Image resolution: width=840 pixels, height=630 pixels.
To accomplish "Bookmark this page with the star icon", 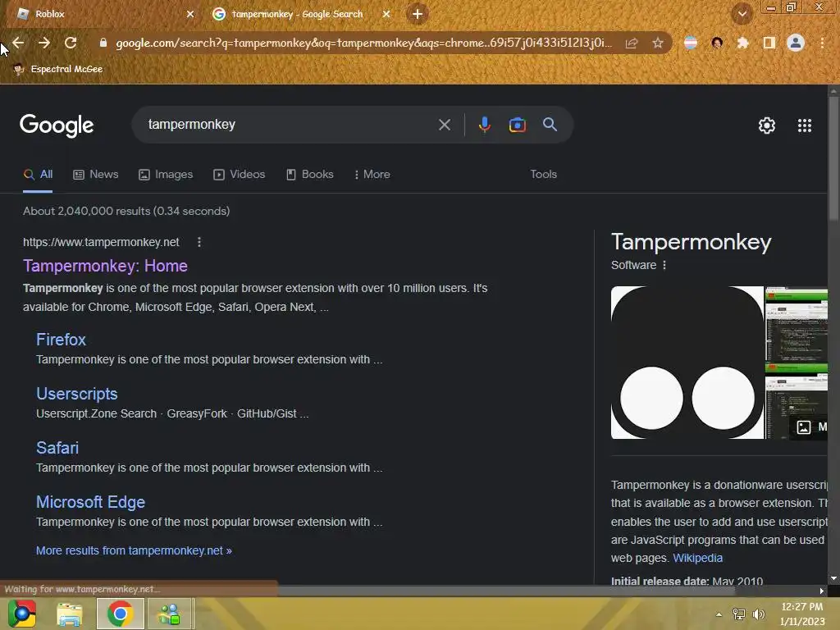I will click(x=658, y=43).
